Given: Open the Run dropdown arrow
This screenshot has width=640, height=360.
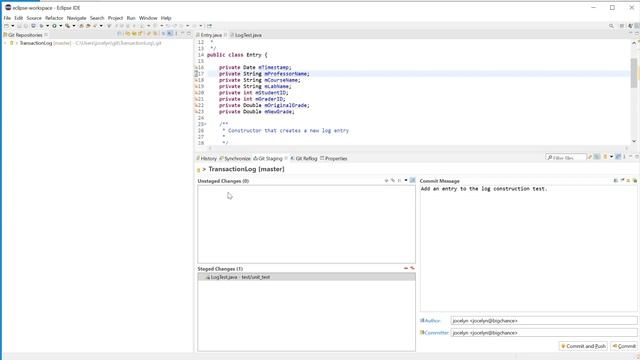Looking at the screenshot, I should click(61, 26).
